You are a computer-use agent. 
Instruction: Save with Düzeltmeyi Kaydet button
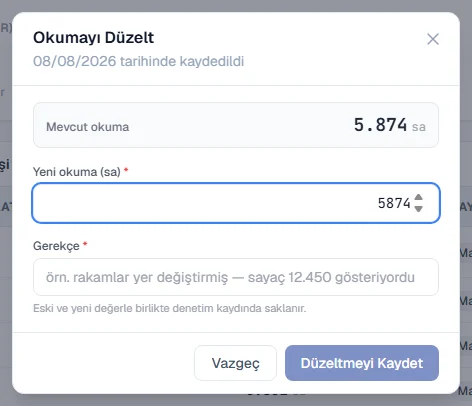[x=362, y=363]
